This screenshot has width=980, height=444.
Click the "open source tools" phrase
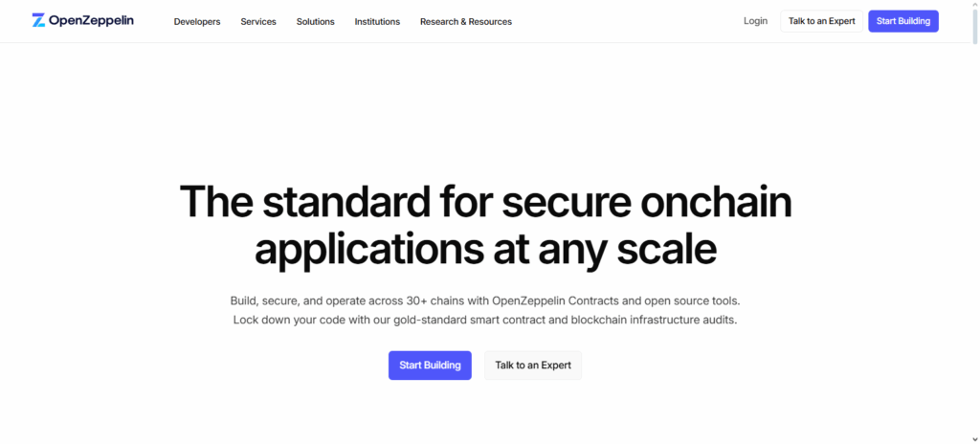tap(694, 300)
